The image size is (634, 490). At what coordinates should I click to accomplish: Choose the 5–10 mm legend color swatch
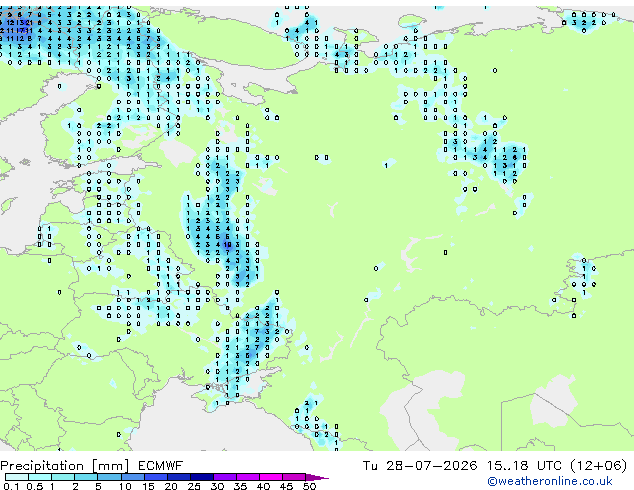[109, 477]
